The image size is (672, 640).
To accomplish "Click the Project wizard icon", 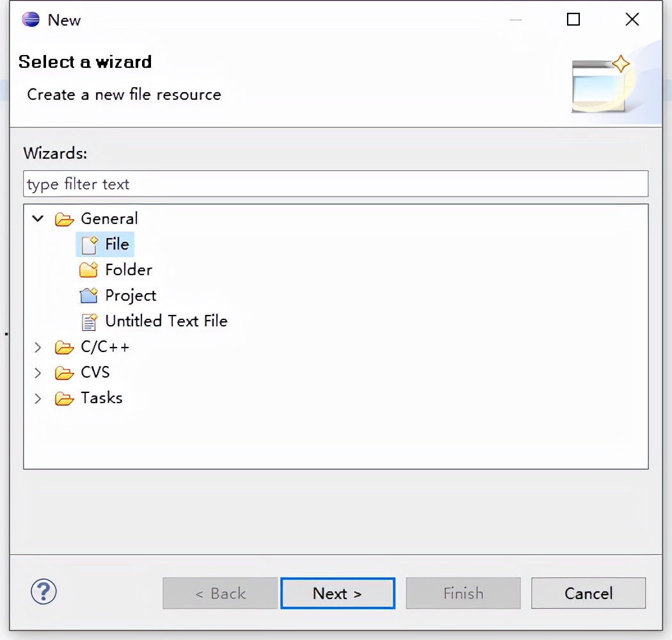I will [x=89, y=296].
